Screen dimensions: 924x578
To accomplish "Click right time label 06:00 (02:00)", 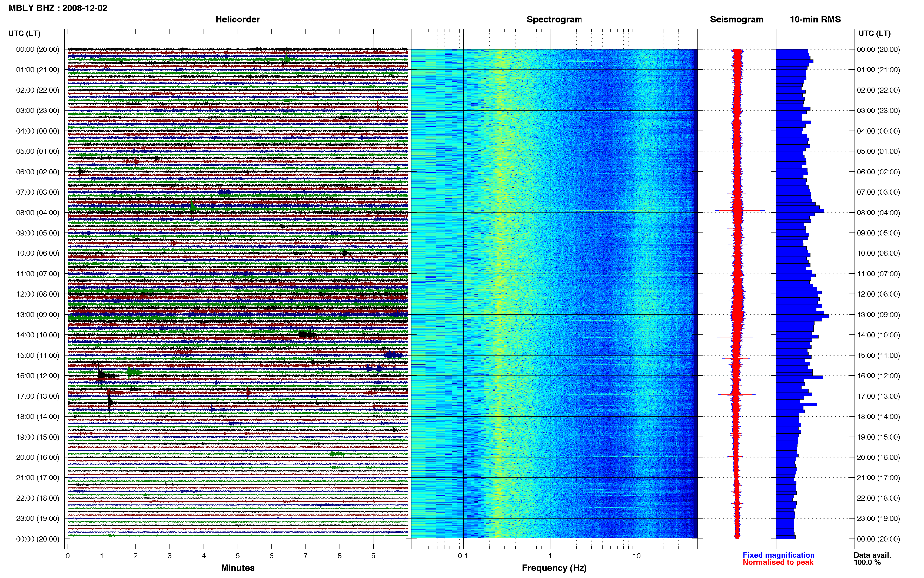I will (878, 172).
